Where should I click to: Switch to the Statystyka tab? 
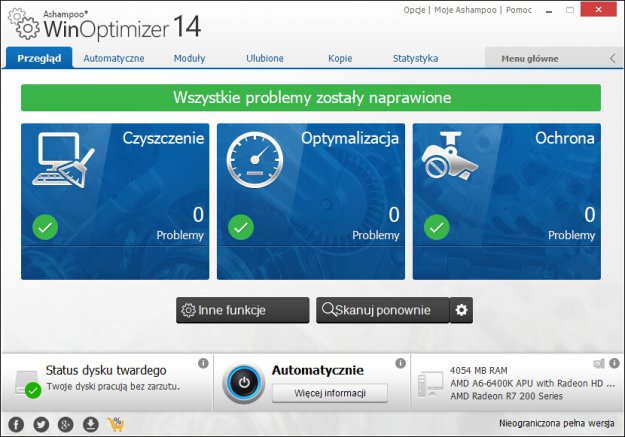tap(415, 58)
